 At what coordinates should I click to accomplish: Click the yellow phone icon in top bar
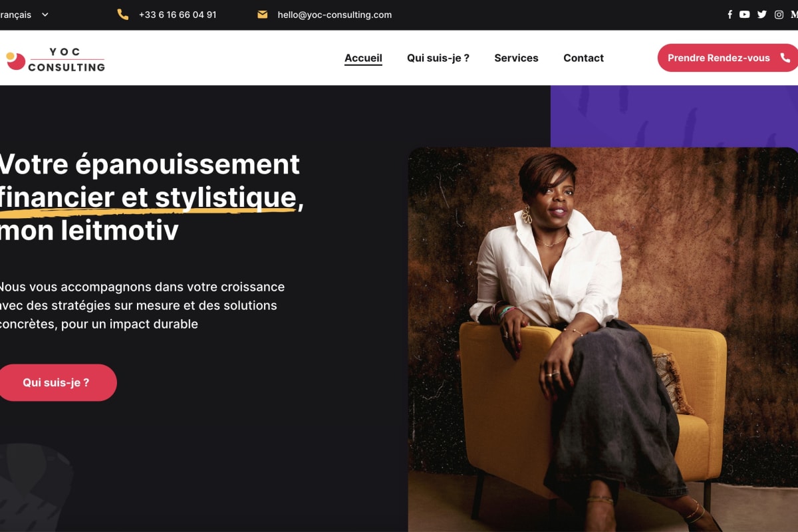click(123, 15)
